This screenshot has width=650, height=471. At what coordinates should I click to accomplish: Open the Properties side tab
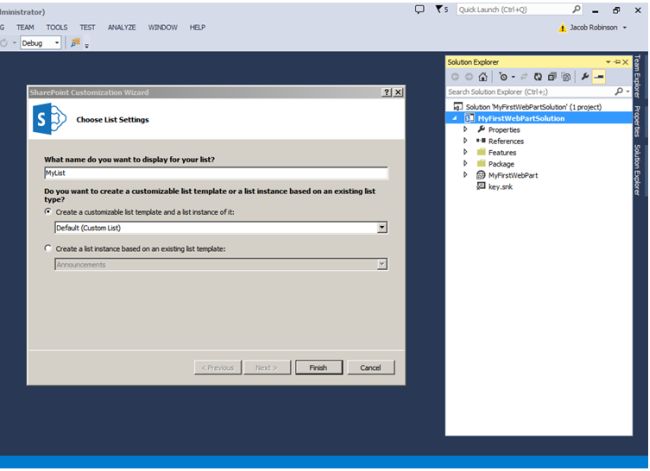(x=637, y=121)
